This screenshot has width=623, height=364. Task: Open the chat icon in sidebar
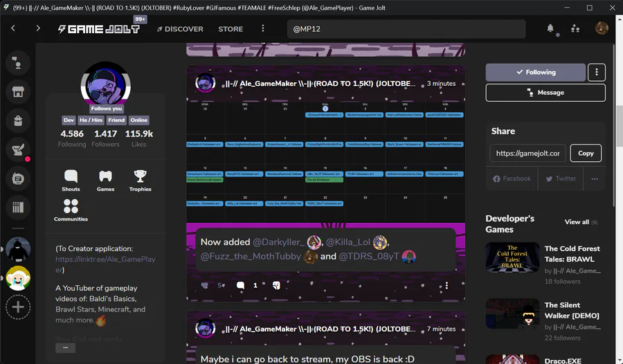(18, 63)
